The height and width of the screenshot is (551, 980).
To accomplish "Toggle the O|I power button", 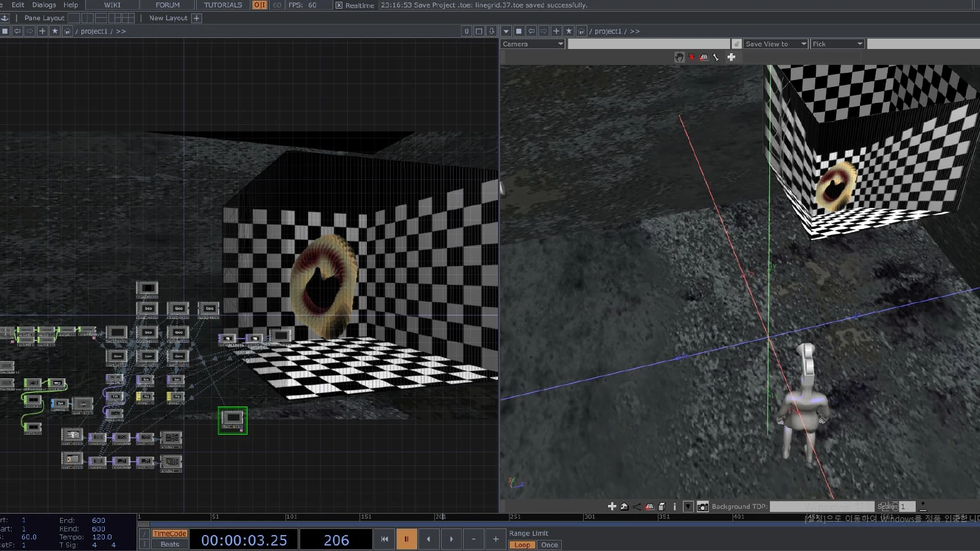I will point(260,5).
